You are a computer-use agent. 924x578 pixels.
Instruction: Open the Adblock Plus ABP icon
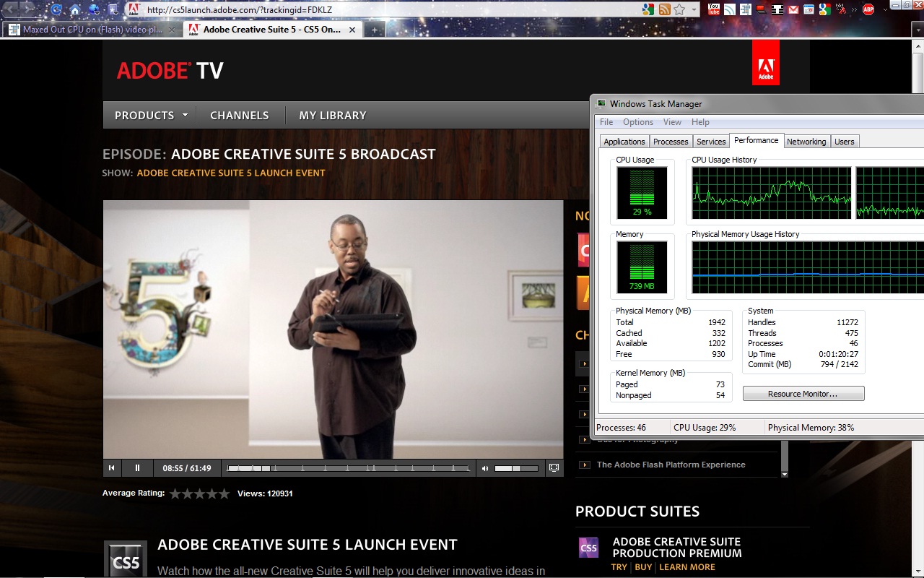[x=868, y=9]
